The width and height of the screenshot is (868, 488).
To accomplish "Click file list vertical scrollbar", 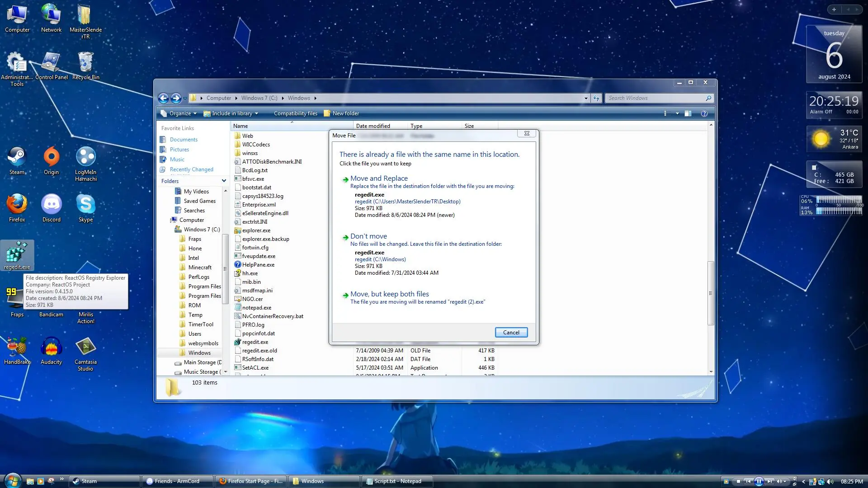I will (x=711, y=293).
